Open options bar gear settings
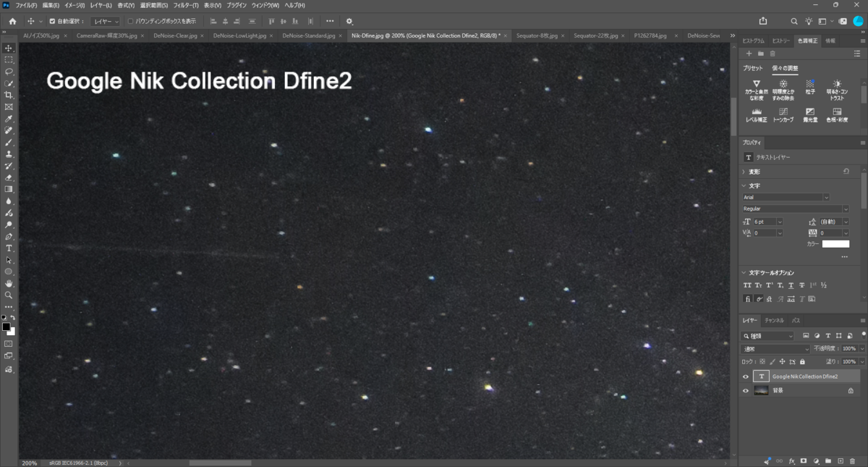This screenshot has height=467, width=868. coord(349,22)
